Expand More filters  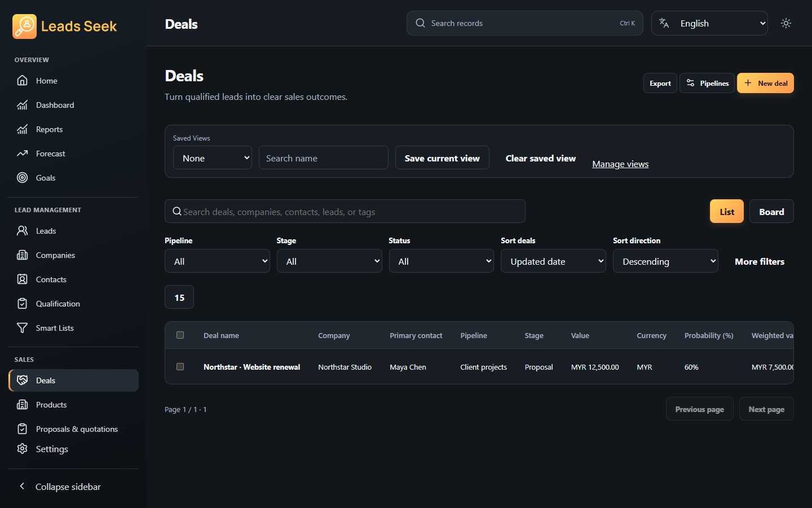[760, 261]
